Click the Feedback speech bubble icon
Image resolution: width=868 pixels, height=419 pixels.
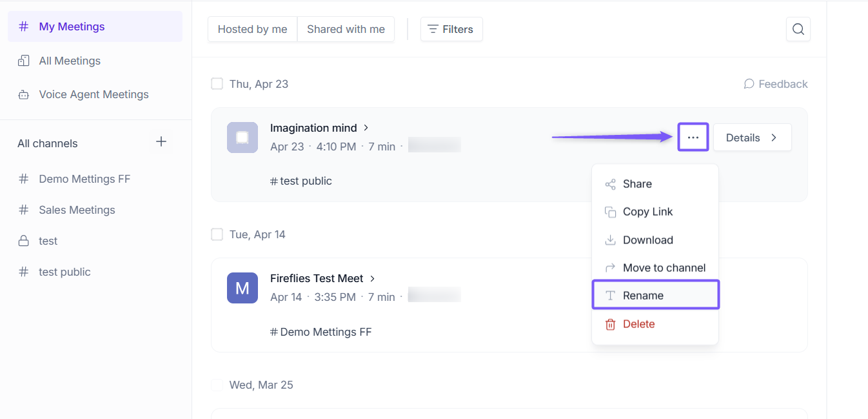[749, 84]
